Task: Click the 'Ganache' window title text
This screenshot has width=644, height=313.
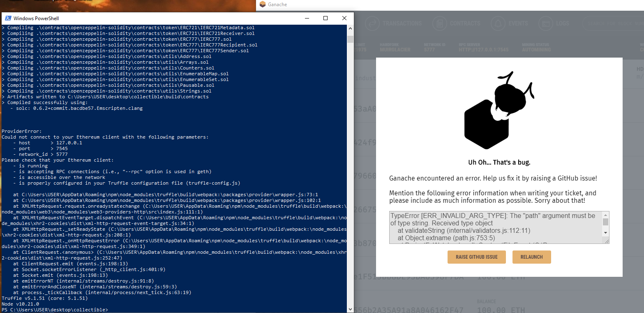Action: 277,5
